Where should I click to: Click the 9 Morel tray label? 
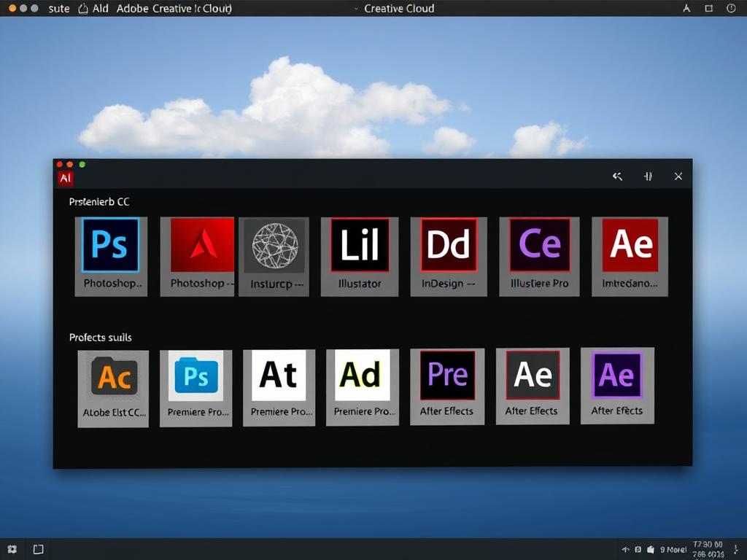click(x=673, y=550)
